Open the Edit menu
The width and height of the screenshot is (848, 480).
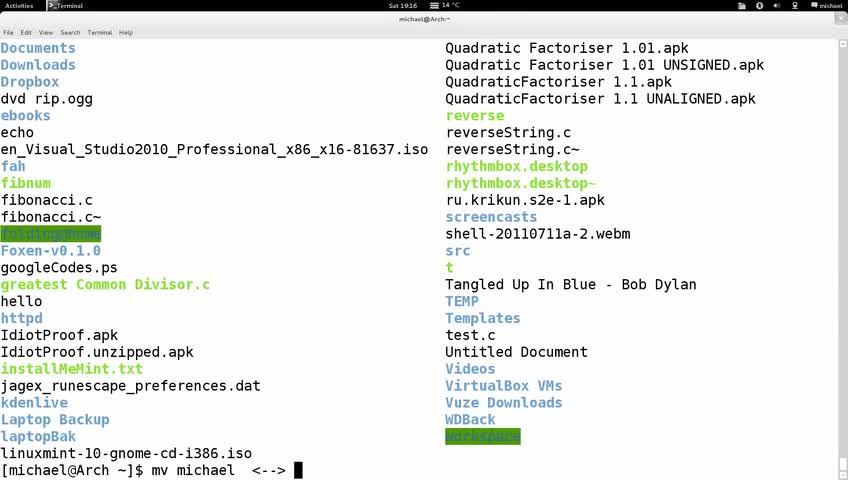[x=26, y=32]
